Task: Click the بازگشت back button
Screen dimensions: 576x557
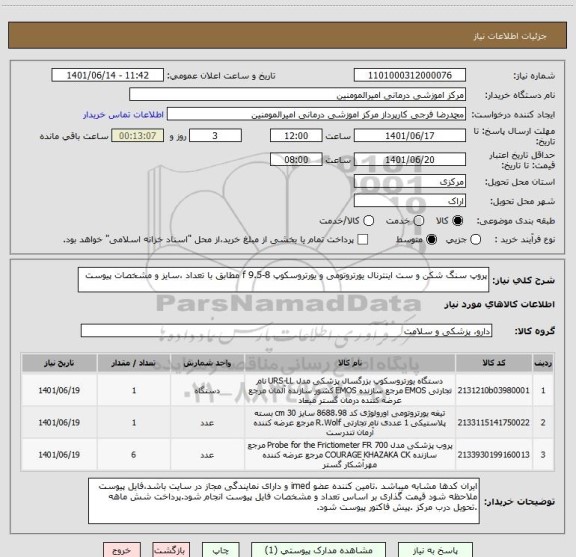Action: coord(170,550)
